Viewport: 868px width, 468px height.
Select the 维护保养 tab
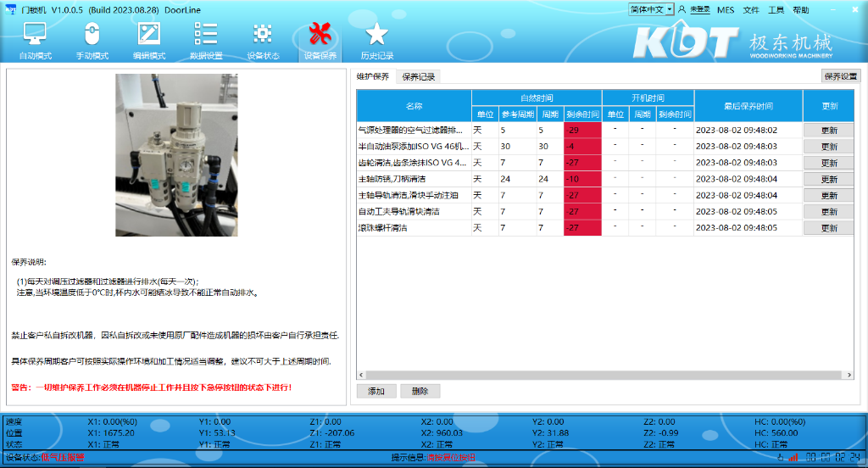point(373,77)
